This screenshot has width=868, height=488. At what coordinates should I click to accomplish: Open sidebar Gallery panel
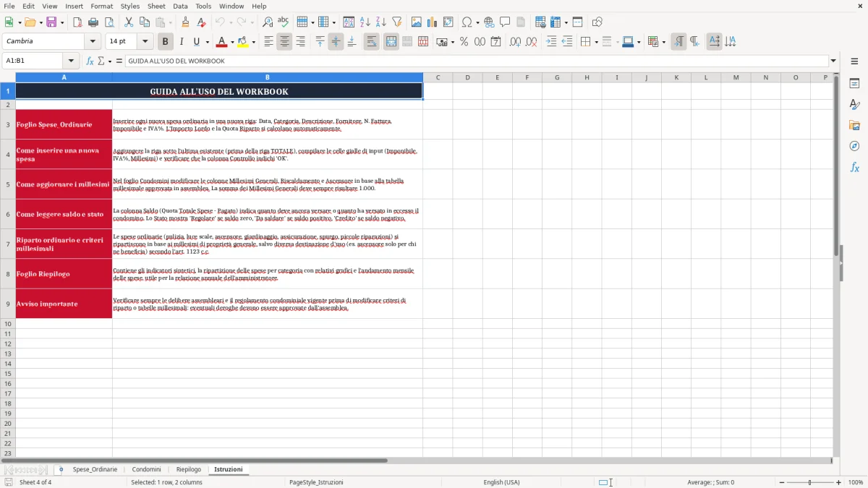[x=854, y=126]
